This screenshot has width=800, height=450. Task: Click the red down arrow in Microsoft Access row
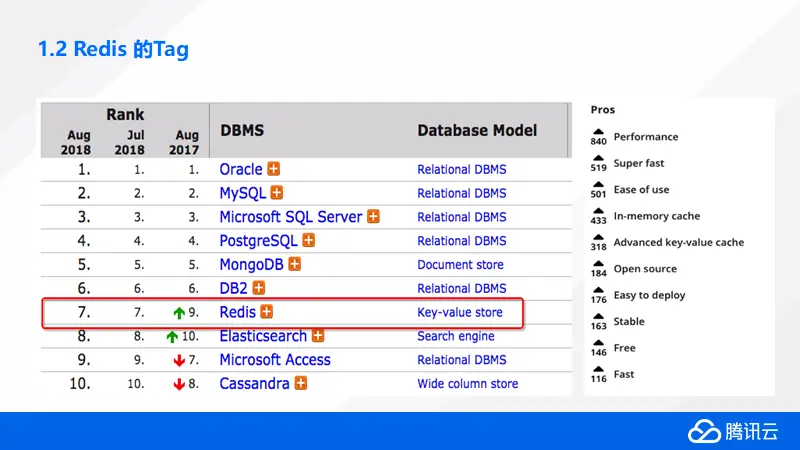coord(179,361)
